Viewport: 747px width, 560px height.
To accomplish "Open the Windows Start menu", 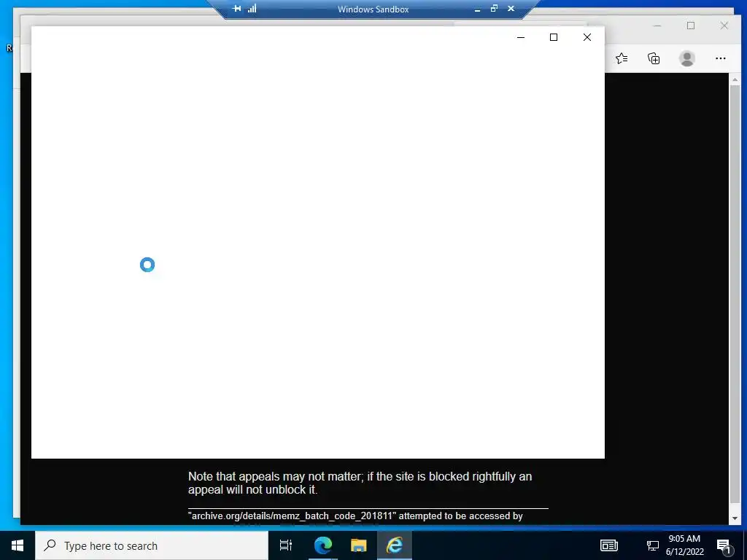I will point(18,545).
